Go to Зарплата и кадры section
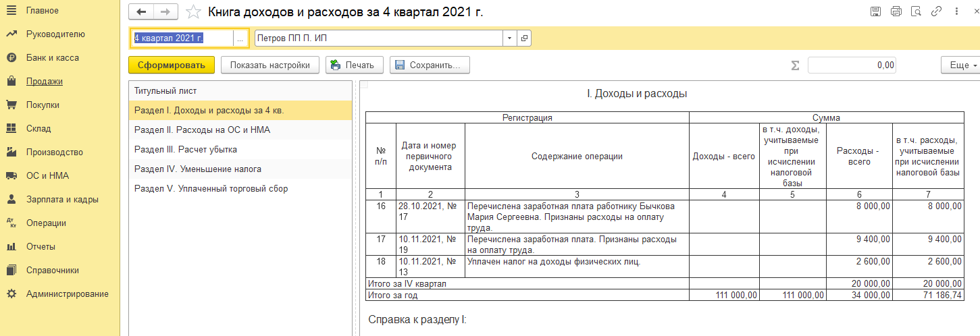The image size is (980, 336). coord(62,200)
